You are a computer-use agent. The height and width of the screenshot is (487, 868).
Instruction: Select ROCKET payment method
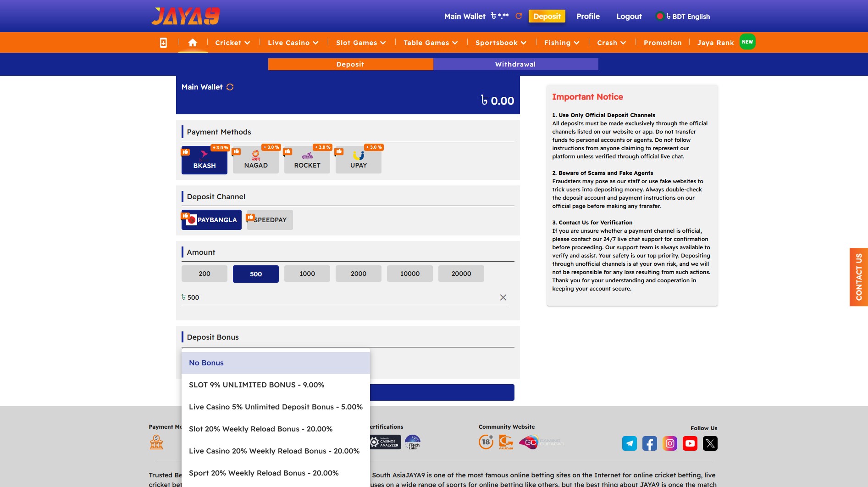[x=307, y=160]
